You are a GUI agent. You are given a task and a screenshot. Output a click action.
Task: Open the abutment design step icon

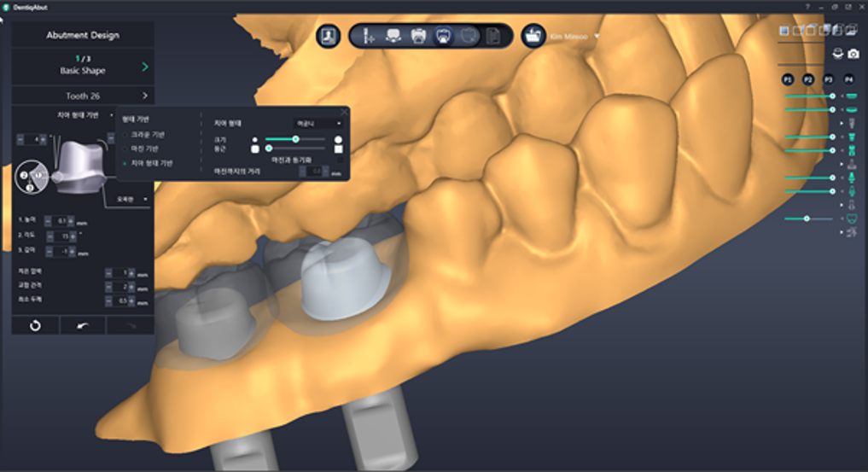pos(443,36)
